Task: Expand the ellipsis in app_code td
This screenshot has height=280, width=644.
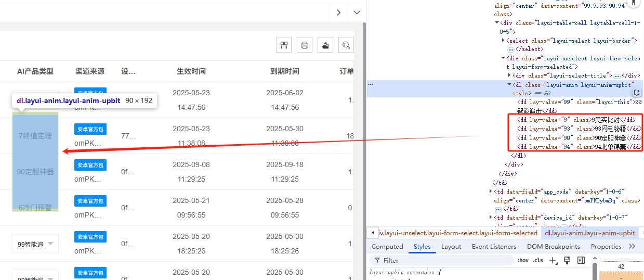Action: [x=498, y=209]
